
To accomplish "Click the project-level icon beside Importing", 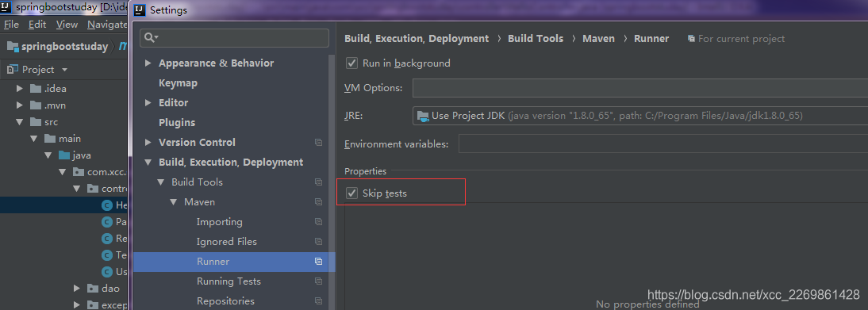I will pyautogui.click(x=318, y=222).
